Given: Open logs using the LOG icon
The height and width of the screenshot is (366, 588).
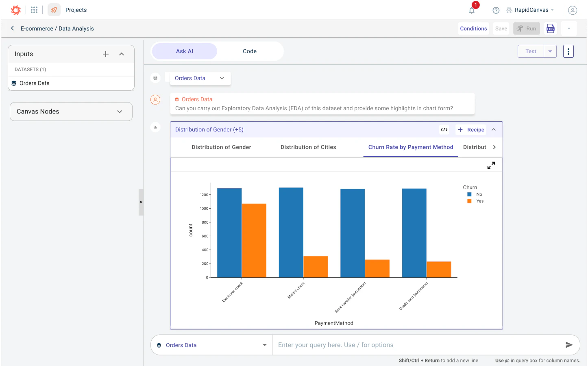Looking at the screenshot, I should click(551, 28).
